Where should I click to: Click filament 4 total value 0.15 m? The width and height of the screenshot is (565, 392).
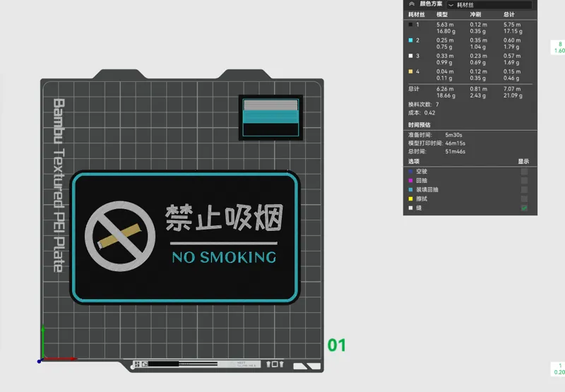[x=512, y=71]
